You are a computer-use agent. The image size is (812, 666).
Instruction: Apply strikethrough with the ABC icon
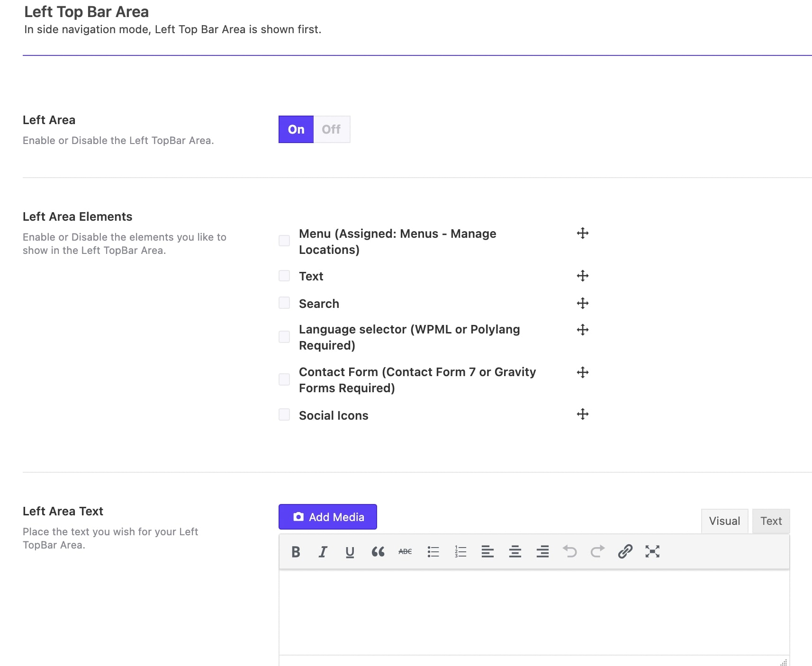tap(405, 552)
